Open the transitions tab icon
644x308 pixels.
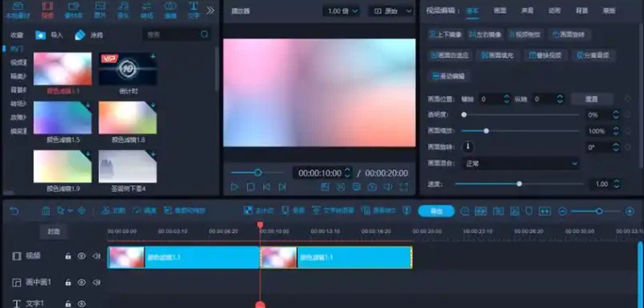pos(146,6)
